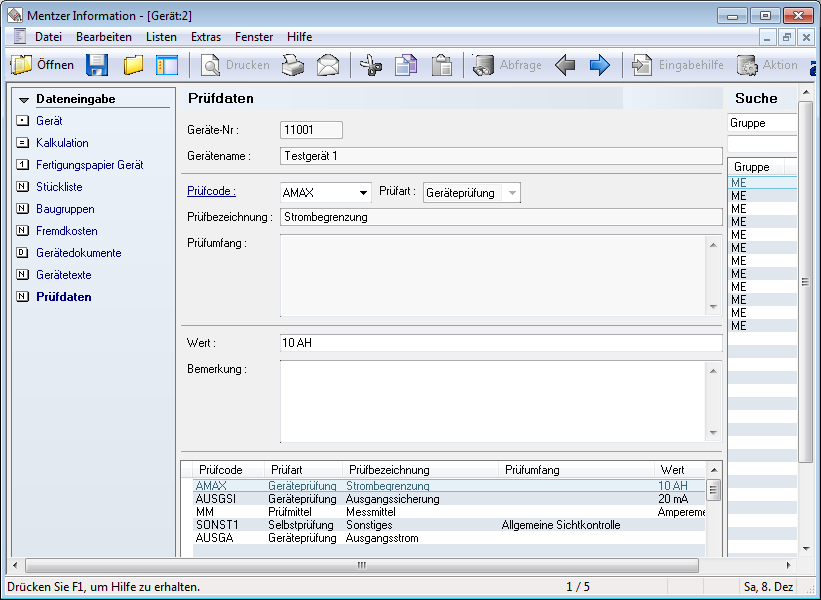
Task: Click into the Wert input field
Action: click(x=500, y=343)
